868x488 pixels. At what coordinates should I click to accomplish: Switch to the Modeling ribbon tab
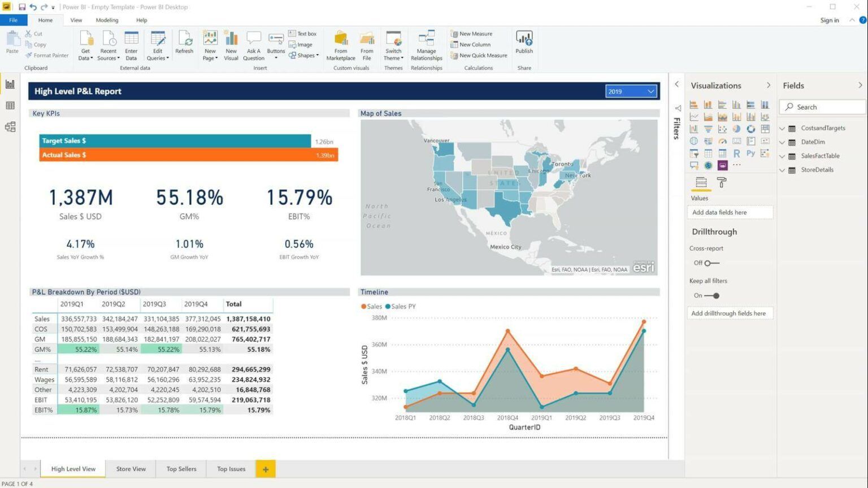(107, 20)
